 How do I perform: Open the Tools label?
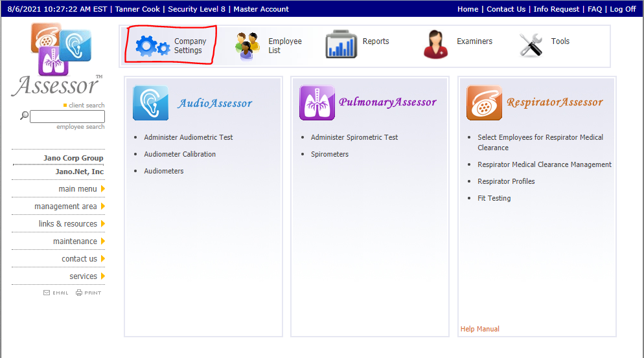coord(560,41)
